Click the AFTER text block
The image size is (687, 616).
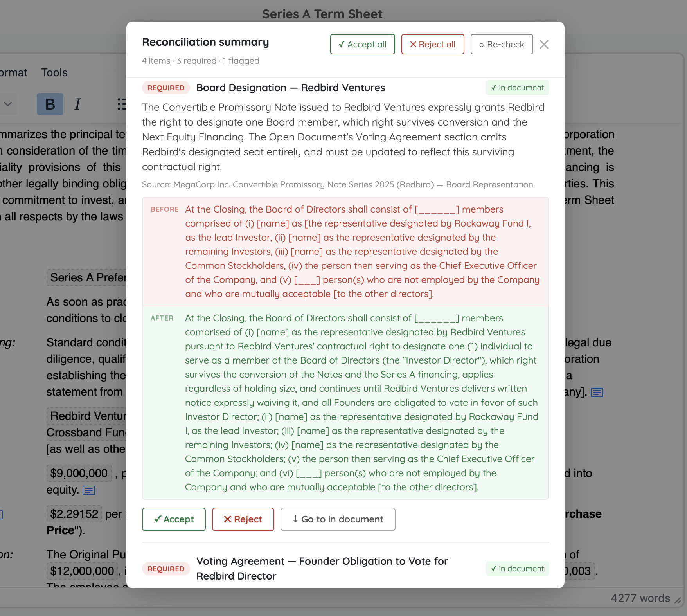tap(345, 403)
